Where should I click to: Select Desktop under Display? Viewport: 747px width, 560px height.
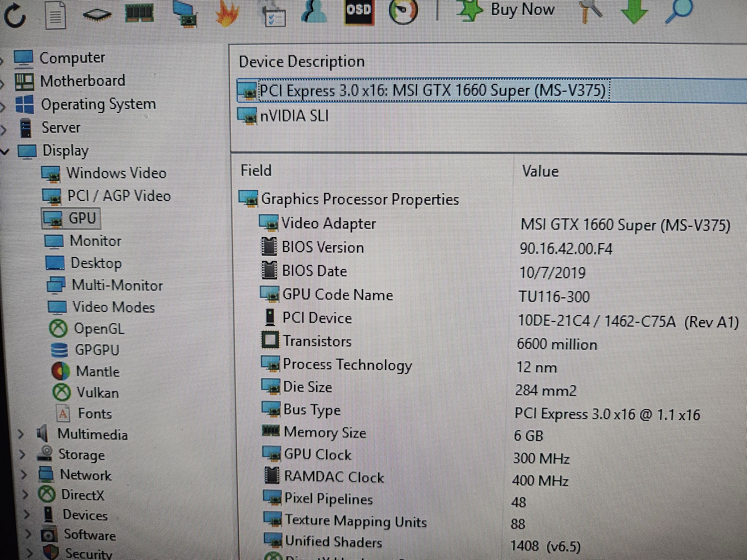point(96,263)
